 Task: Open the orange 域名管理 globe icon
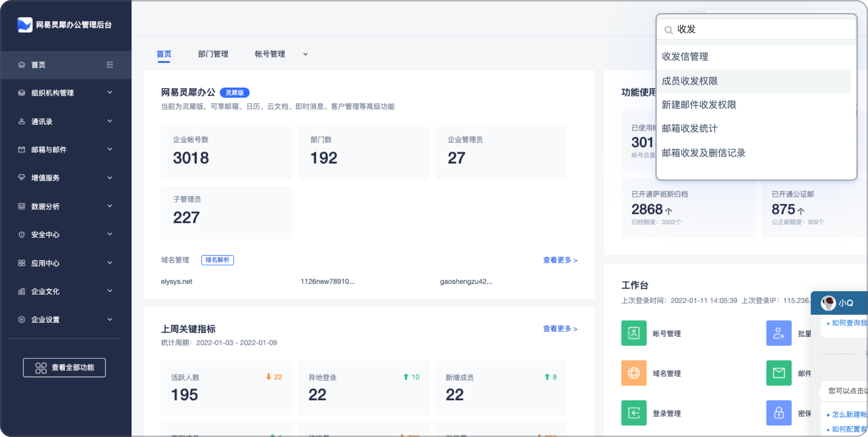pyautogui.click(x=634, y=373)
